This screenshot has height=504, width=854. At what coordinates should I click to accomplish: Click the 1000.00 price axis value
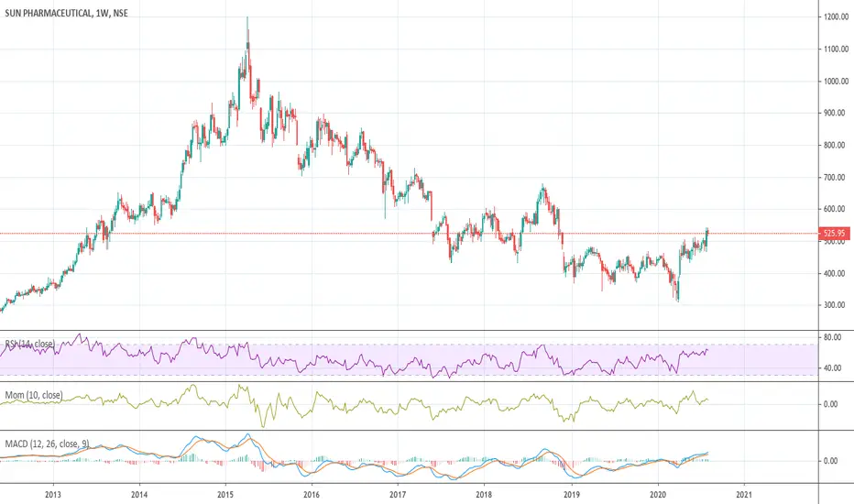tap(836, 82)
